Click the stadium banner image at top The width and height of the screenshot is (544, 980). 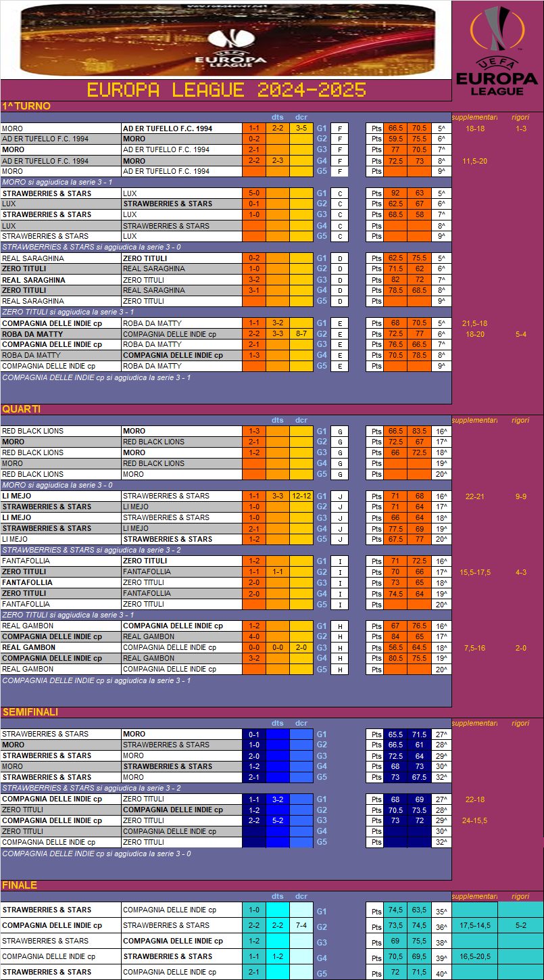tap(226, 39)
